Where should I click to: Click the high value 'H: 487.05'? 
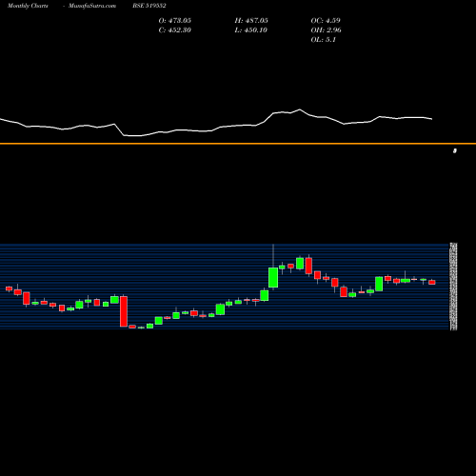pyautogui.click(x=251, y=21)
